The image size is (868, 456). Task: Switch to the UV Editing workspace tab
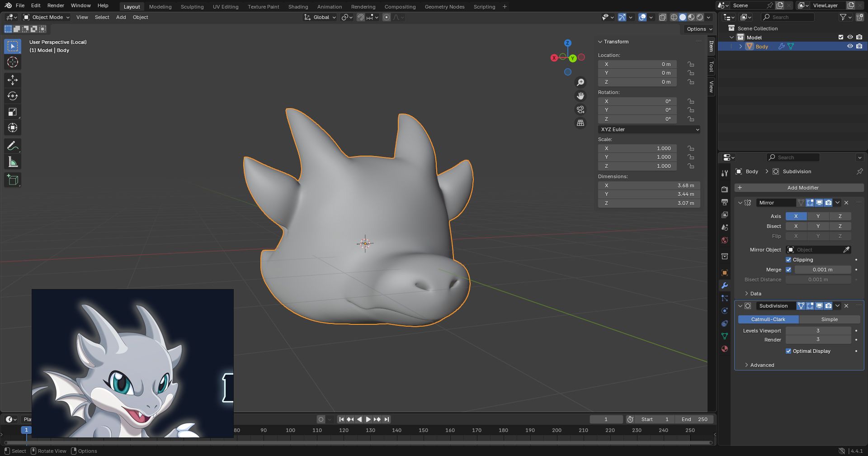point(226,7)
